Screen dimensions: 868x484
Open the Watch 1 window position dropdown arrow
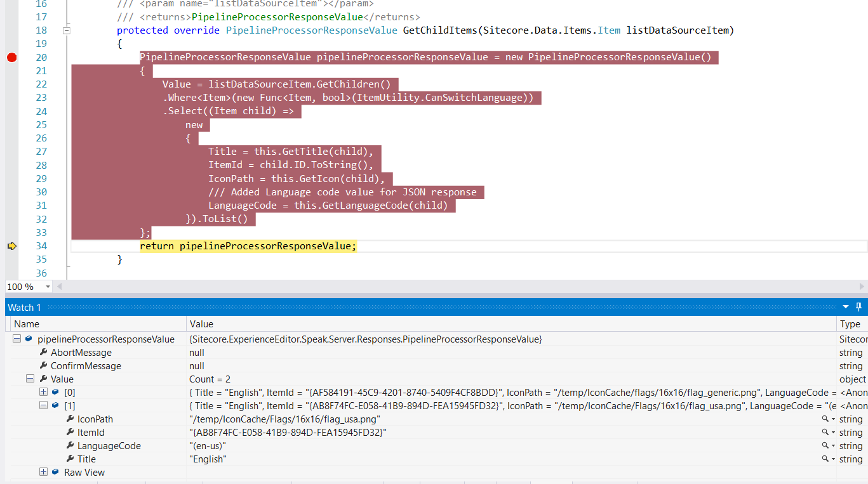coord(846,307)
